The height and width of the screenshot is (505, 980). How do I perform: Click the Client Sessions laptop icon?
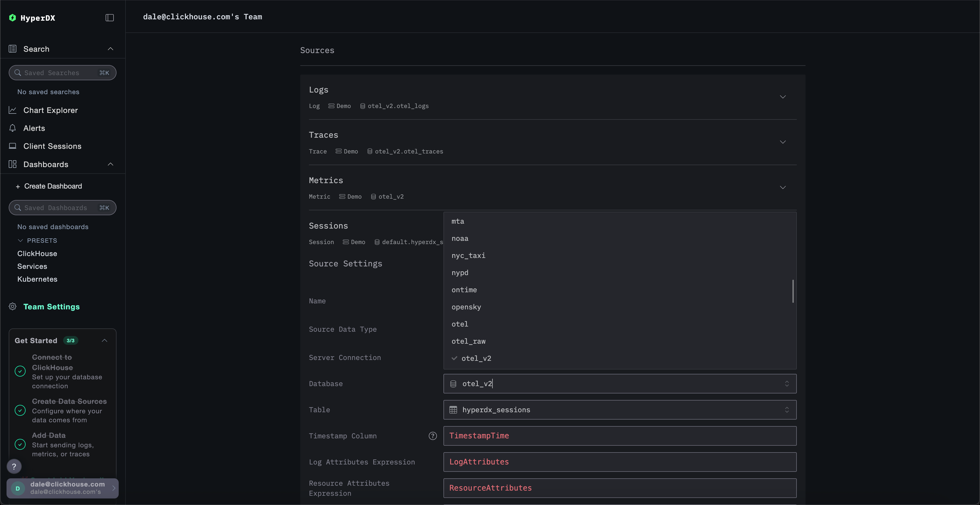pos(13,146)
